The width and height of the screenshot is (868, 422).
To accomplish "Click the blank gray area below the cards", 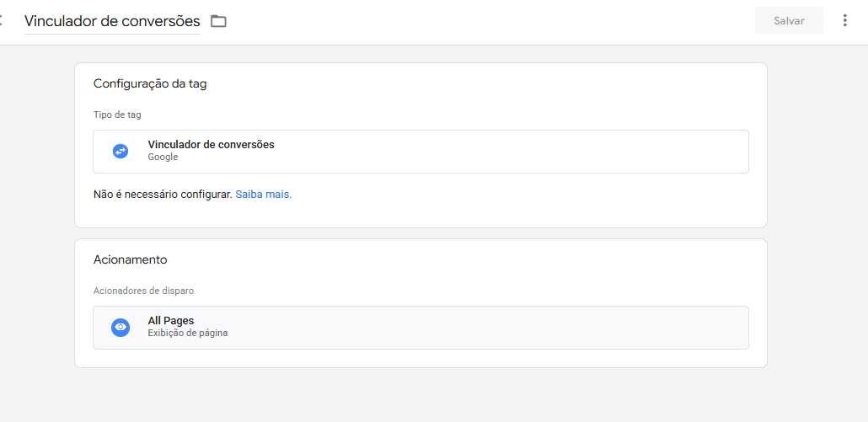I will 421,396.
